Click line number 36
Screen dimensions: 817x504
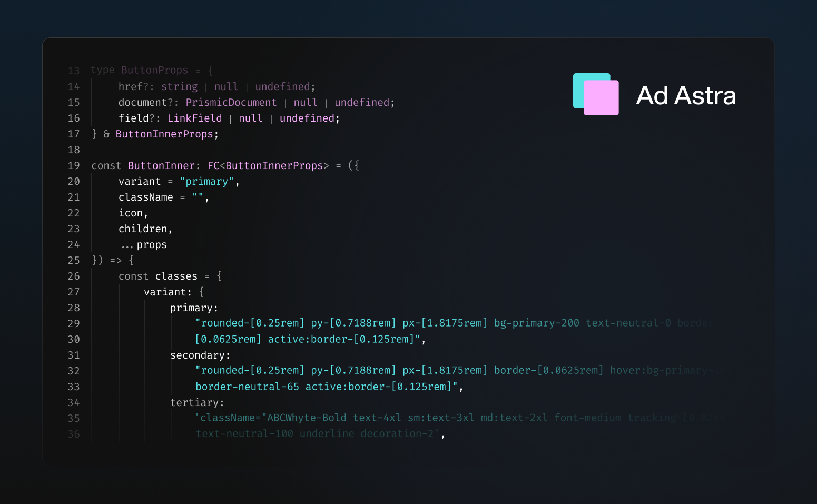[74, 434]
